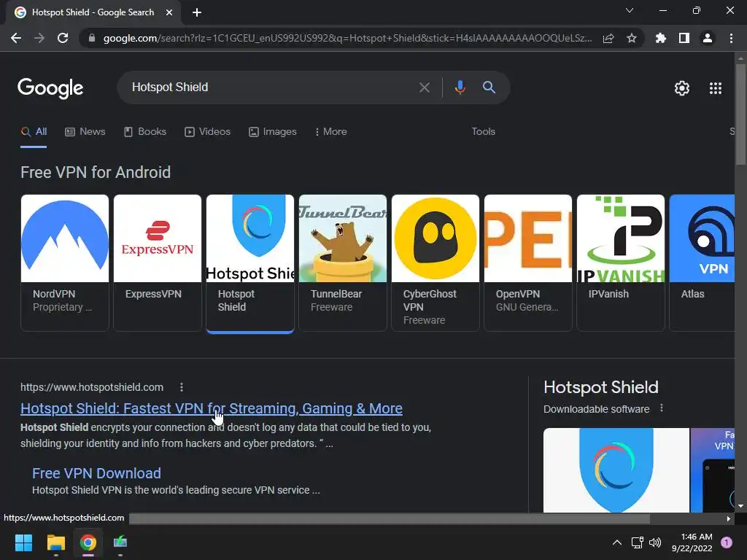Switch to the Images tab
This screenshot has height=560, width=747.
(273, 132)
